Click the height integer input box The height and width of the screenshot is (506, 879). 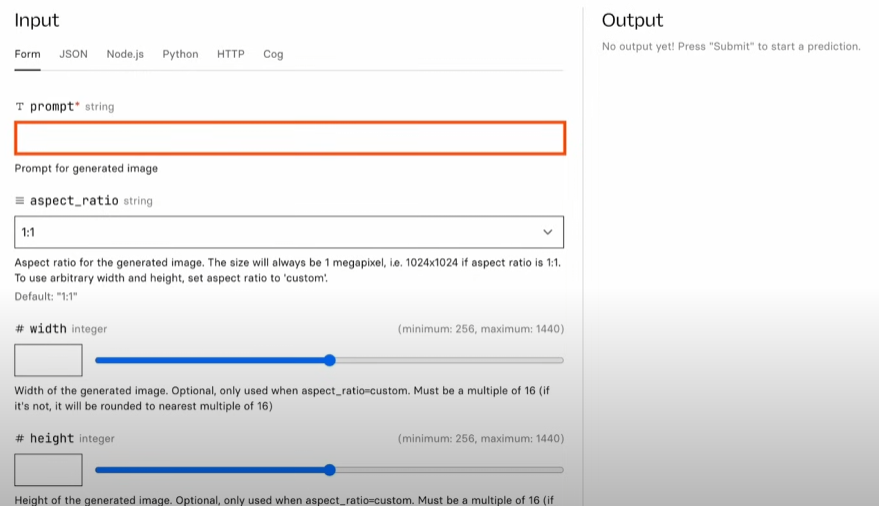(x=48, y=470)
